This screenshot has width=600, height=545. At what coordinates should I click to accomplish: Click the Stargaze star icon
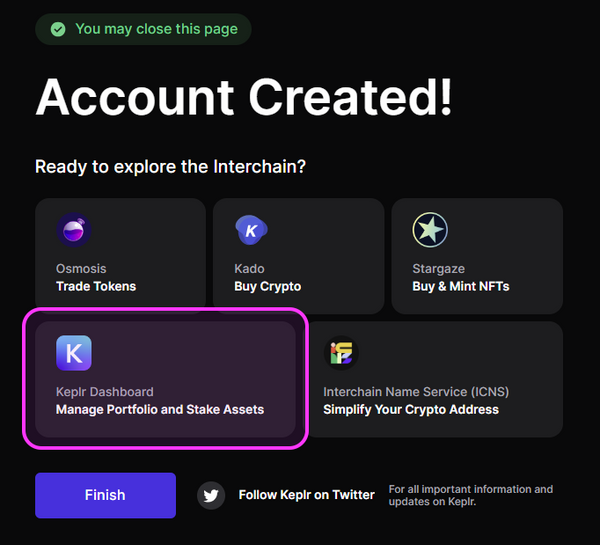point(430,231)
